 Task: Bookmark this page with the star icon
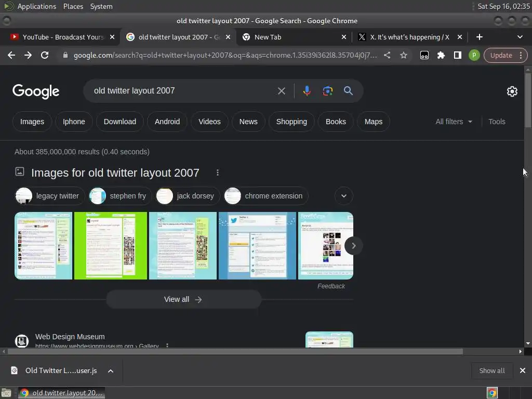pos(403,55)
